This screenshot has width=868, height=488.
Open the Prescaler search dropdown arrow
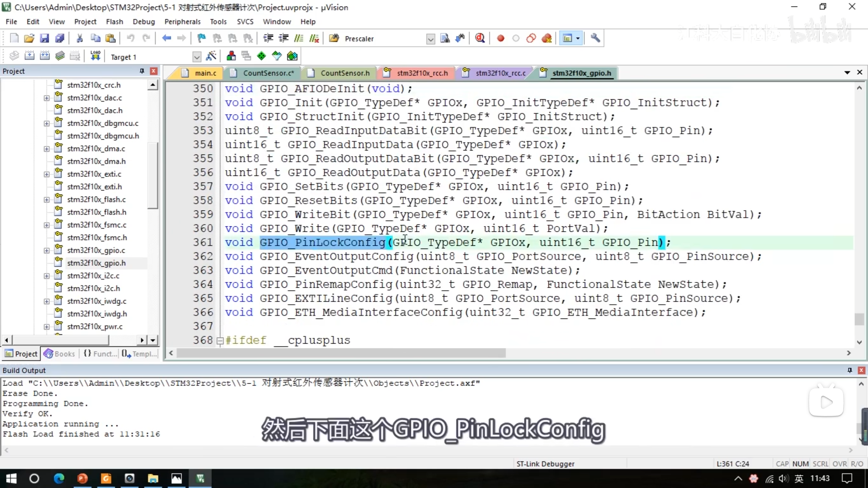click(x=430, y=39)
